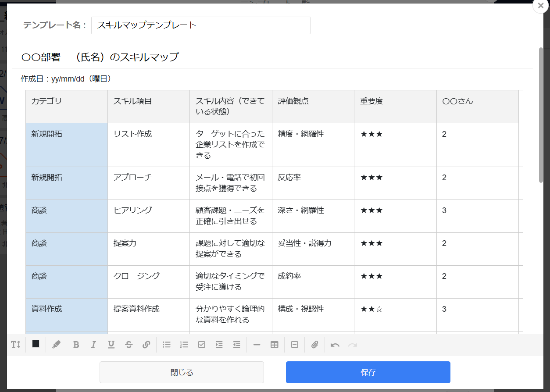The width and height of the screenshot is (550, 392).
Task: Toggle underline formatting
Action: pyautogui.click(x=111, y=345)
